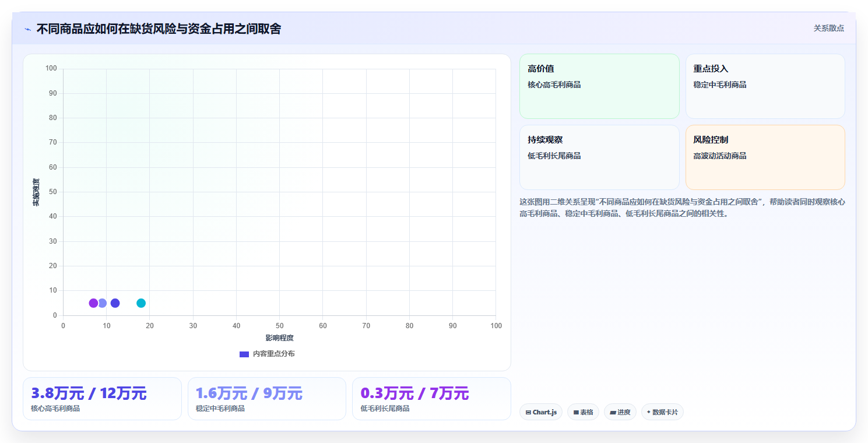This screenshot has width=868, height=443.
Task: Open the 风险控制 quadrant card
Action: click(x=765, y=157)
